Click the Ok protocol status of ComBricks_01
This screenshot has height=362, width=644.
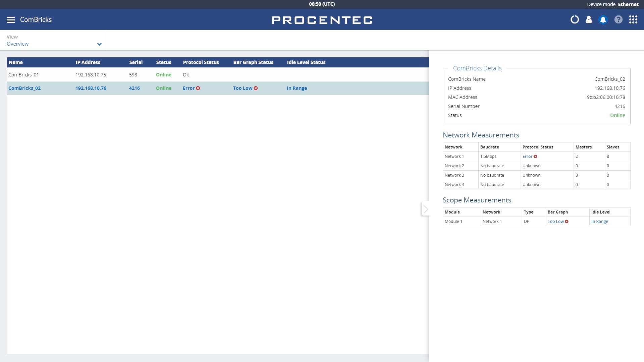(x=186, y=75)
